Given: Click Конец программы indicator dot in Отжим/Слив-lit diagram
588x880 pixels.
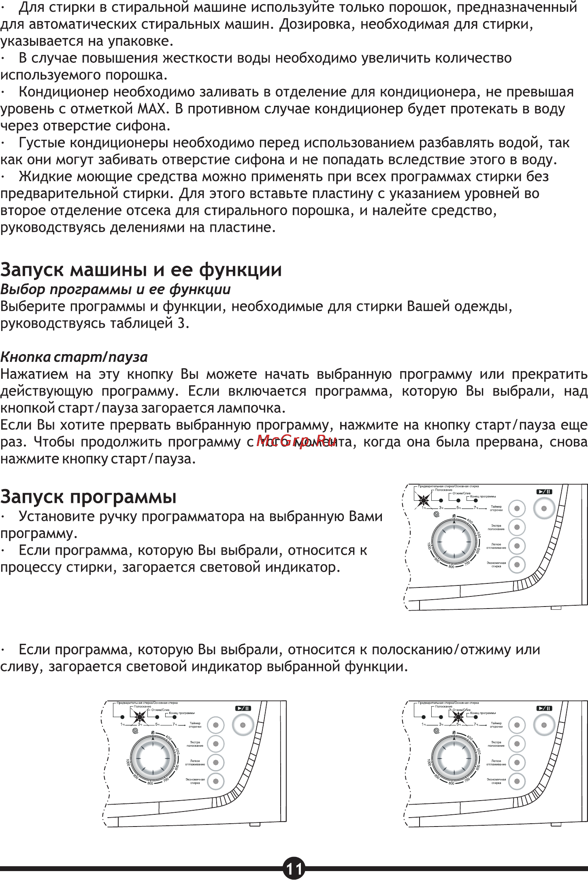Looking at the screenshot, I should coord(475,717).
